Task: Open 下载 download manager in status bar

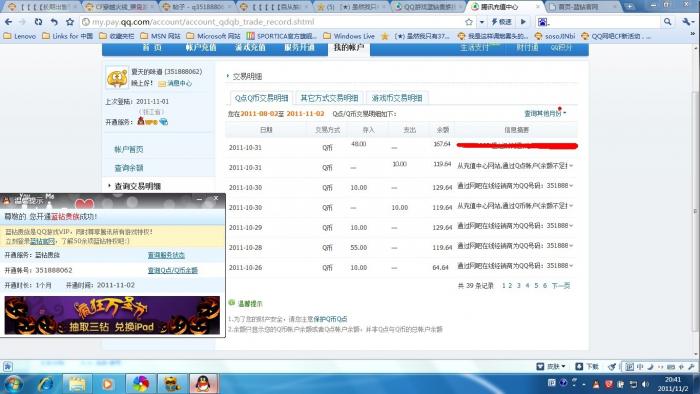Action: (x=587, y=366)
